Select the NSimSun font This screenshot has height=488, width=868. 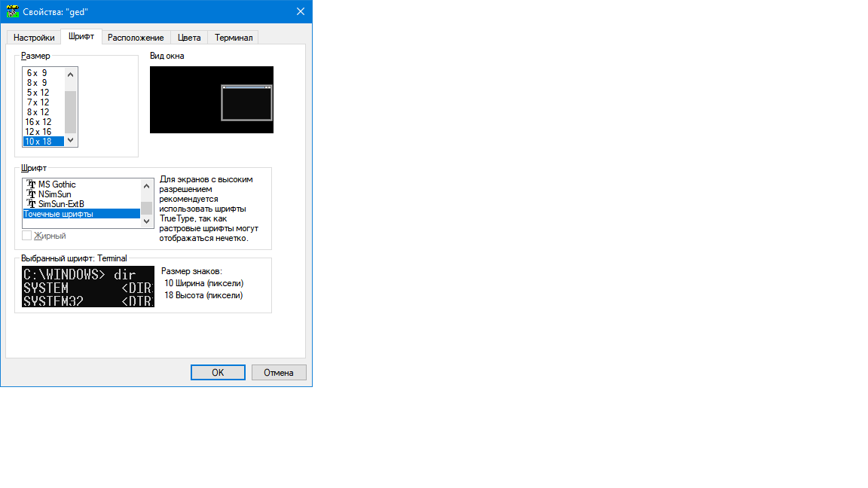81,194
